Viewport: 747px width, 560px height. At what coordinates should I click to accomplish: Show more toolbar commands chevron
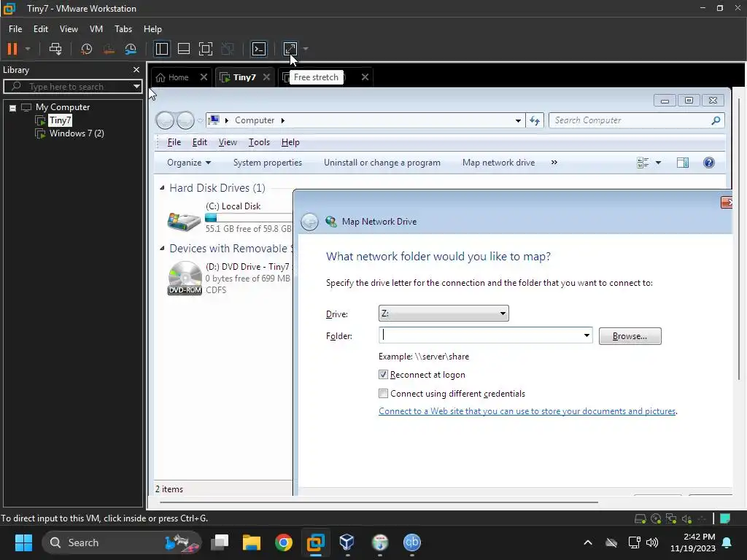tap(554, 163)
